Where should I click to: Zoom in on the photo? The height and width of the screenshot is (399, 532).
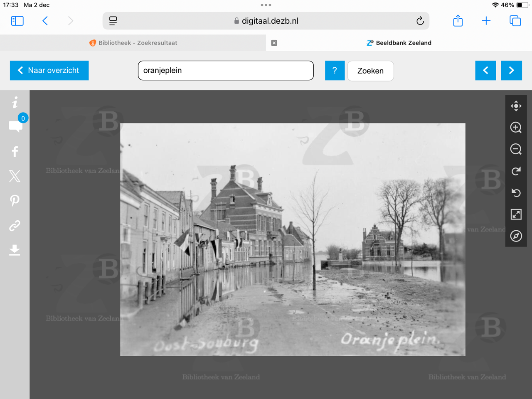(516, 128)
